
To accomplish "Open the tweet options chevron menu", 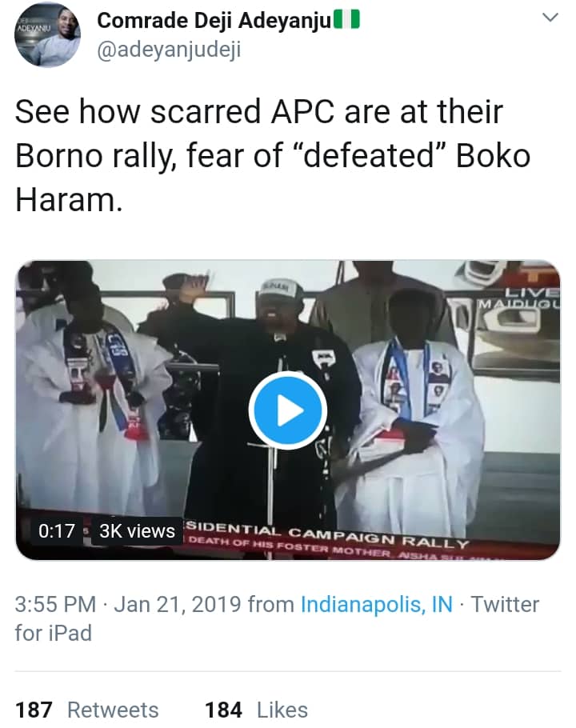I will pos(550,19).
